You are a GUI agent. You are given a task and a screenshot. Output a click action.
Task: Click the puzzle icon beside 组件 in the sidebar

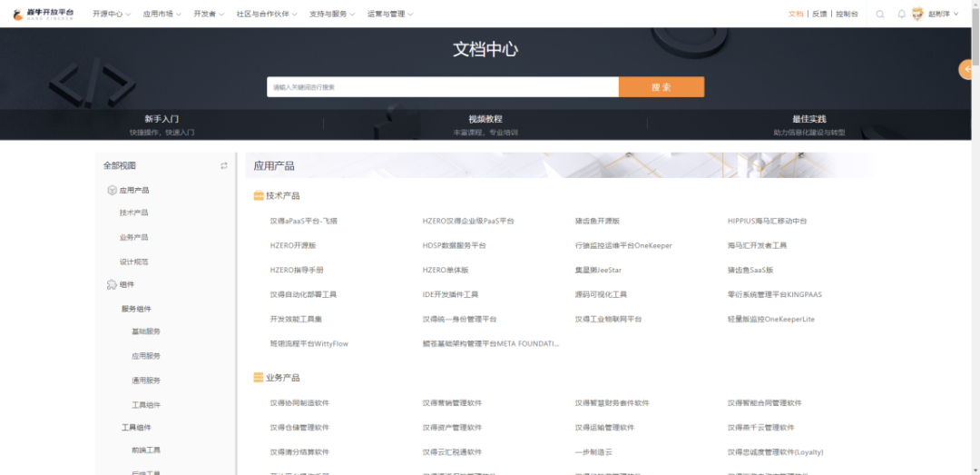point(112,285)
